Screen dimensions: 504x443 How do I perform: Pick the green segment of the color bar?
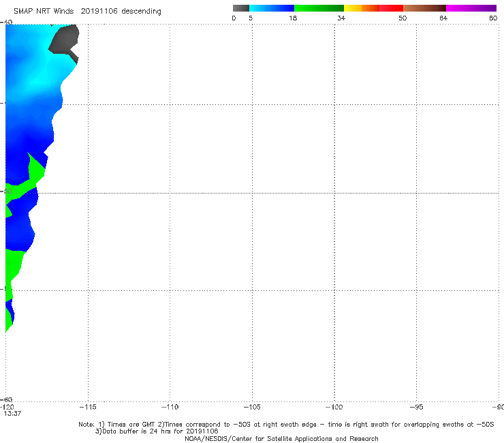tap(319, 8)
